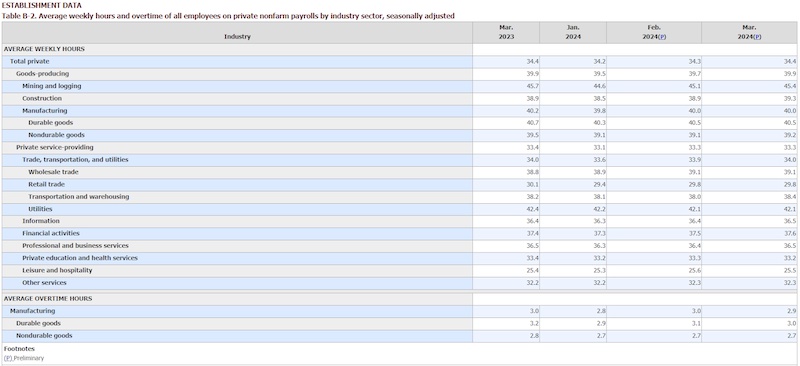Select Leisure and hospitality Feb. 2024 value 25.6
The height and width of the screenshot is (366, 800).
tap(694, 270)
